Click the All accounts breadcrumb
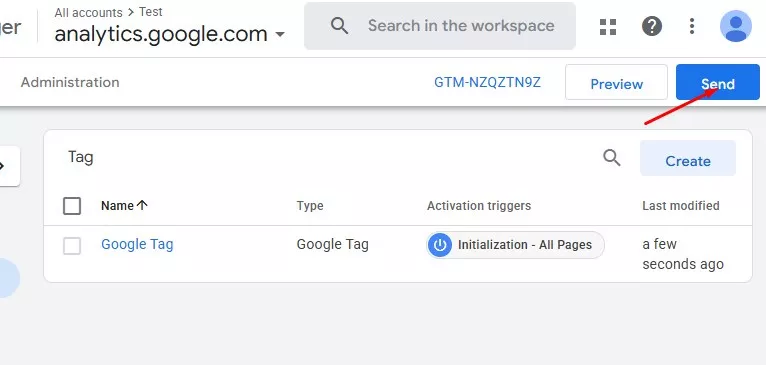766x365 pixels. click(88, 12)
